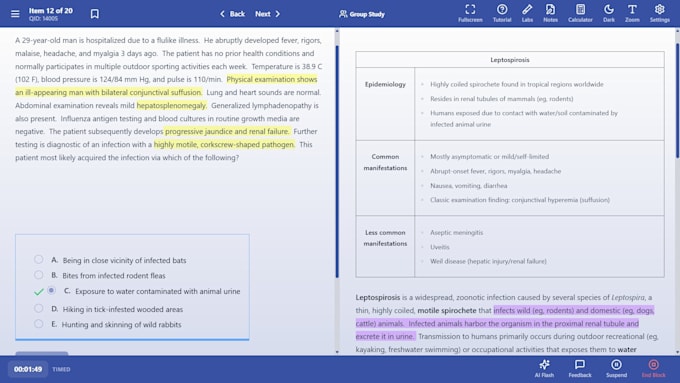Screen dimensions: 680x383
Task: Click highlighted text 'hepatosplenomegaly'
Action: click(171, 105)
